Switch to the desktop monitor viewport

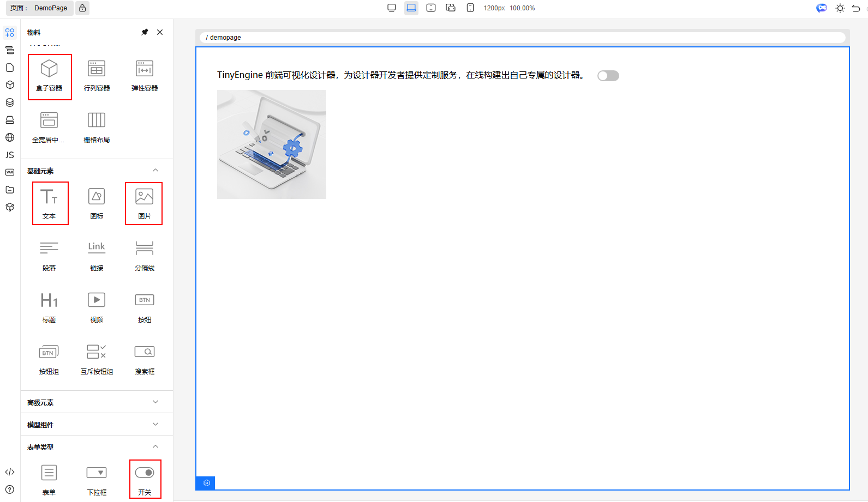click(391, 8)
